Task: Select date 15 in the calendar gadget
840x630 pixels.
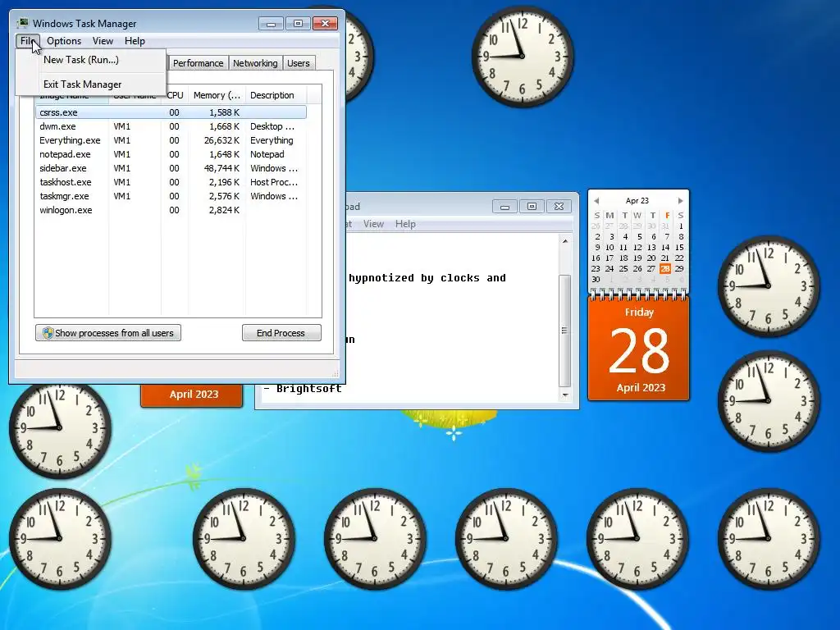Action: (x=679, y=248)
